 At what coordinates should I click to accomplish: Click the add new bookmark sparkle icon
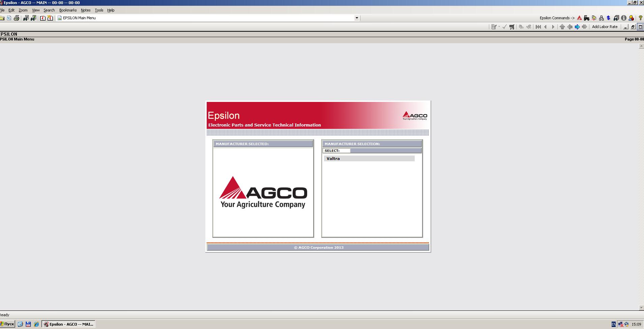tap(50, 18)
